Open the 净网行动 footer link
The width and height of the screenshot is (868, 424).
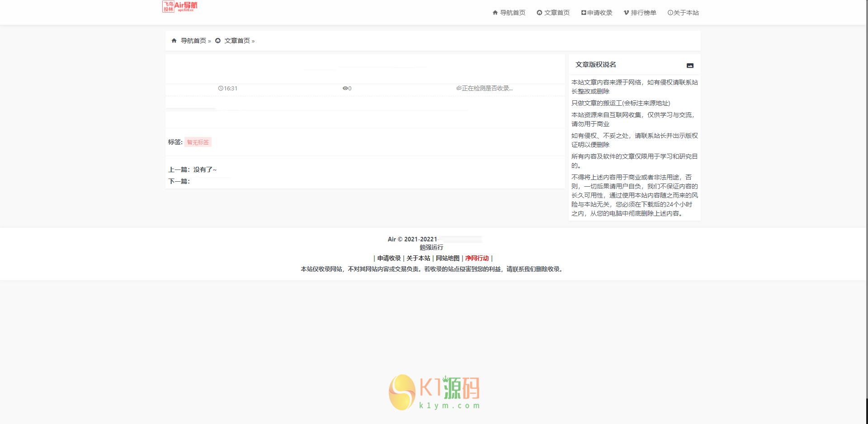pyautogui.click(x=477, y=258)
